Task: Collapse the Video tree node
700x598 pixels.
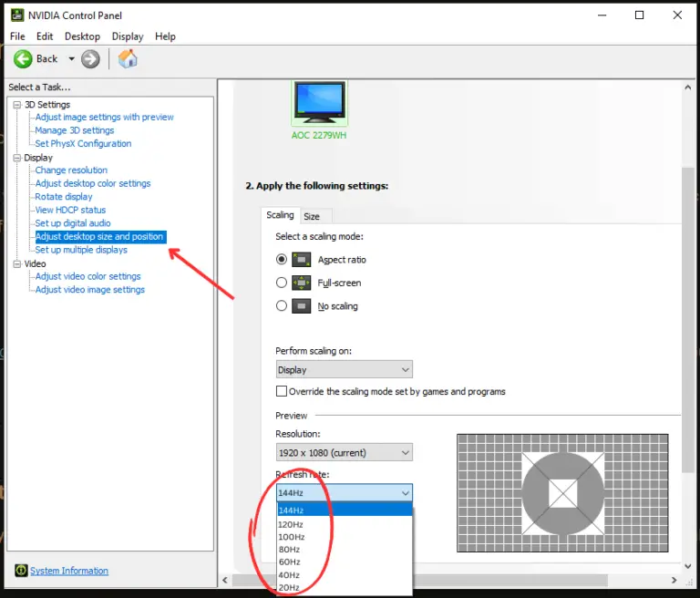Action: 17,264
